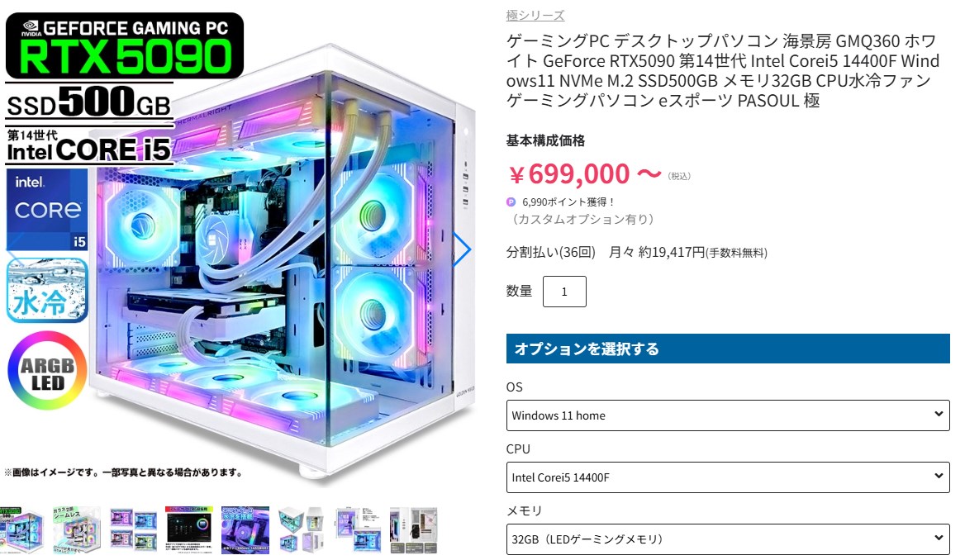Image resolution: width=965 pixels, height=560 pixels.
Task: Expand the メモリ dropdown showing 32GB
Action: 727,539
